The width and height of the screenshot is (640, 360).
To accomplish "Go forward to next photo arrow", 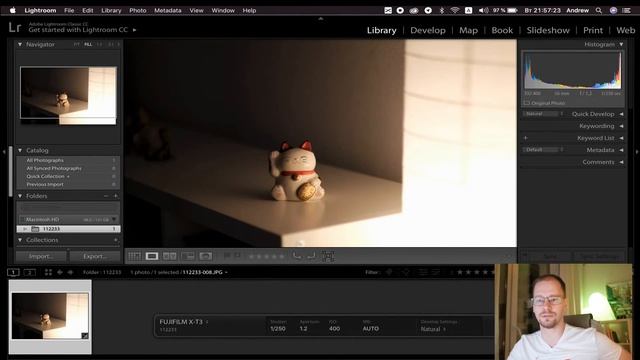I will pyautogui.click(x=70, y=272).
